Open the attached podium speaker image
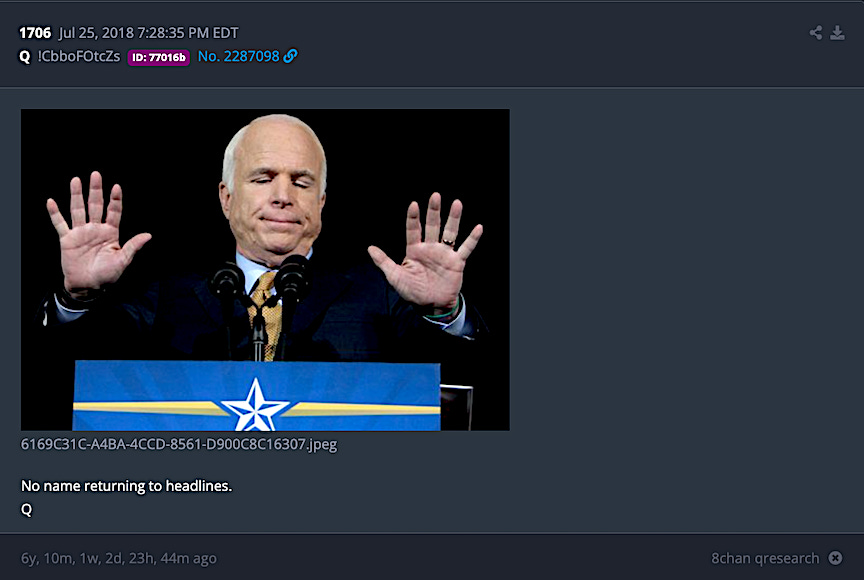The image size is (864, 580). (x=265, y=269)
